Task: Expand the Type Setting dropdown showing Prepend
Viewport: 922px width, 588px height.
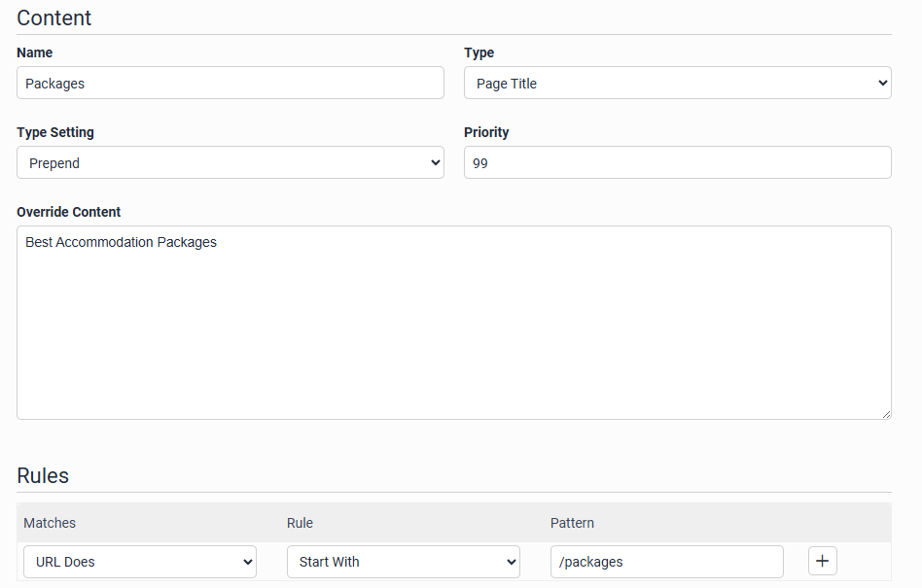Action: [x=230, y=163]
